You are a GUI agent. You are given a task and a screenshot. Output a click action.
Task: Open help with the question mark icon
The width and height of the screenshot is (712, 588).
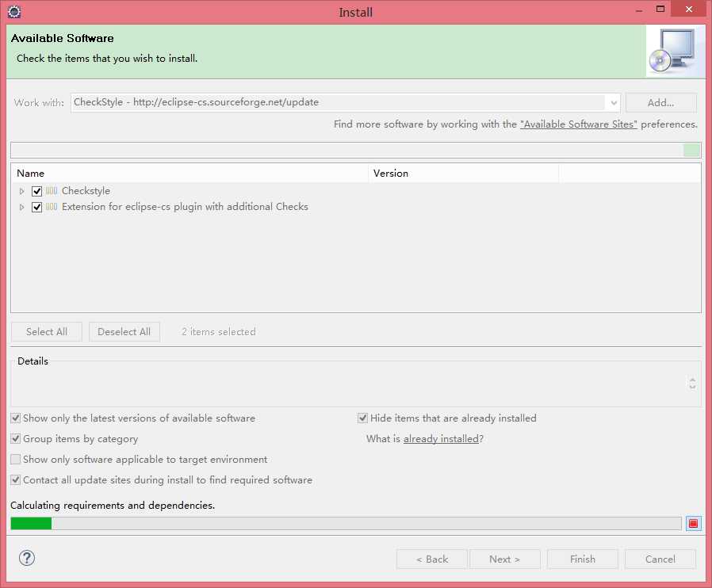coord(27,558)
